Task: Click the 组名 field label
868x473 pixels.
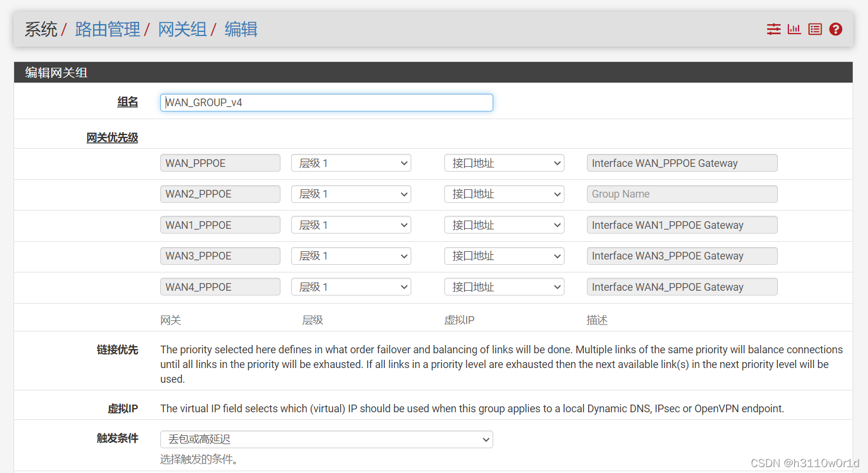Action: pos(128,102)
